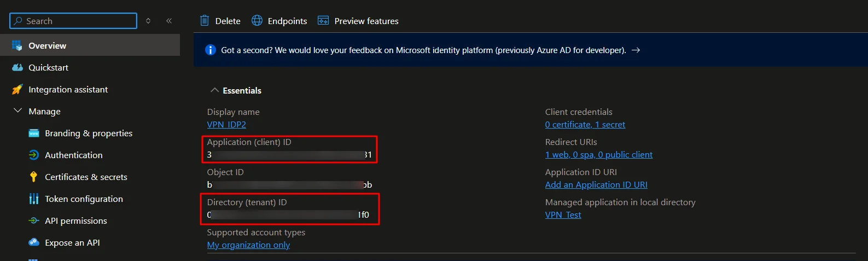868x261 pixels.
Task: Click the Endpoints globe icon
Action: tap(257, 21)
